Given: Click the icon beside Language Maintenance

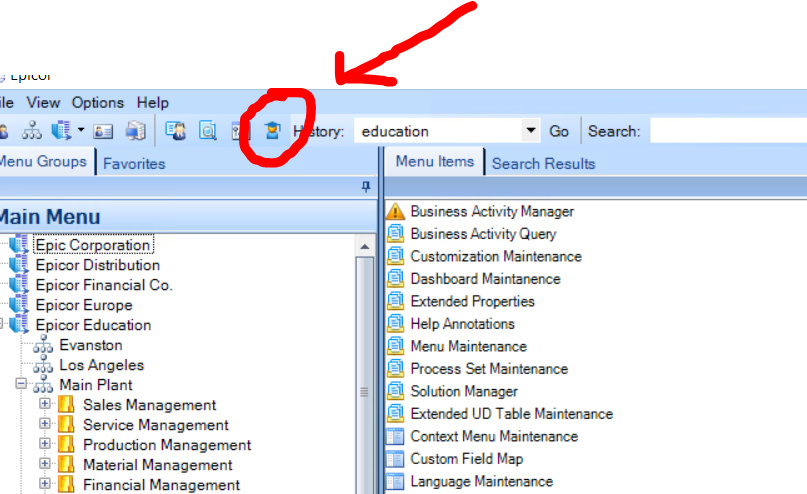Looking at the screenshot, I should 395,482.
